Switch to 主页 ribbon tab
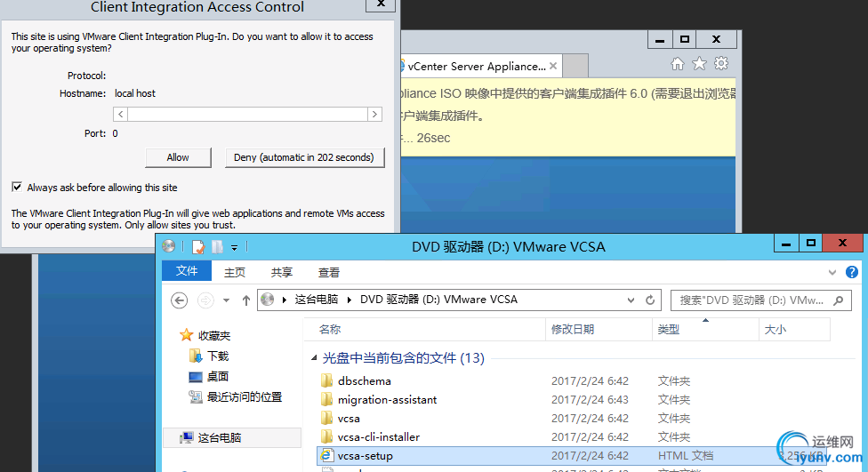 coord(235,272)
